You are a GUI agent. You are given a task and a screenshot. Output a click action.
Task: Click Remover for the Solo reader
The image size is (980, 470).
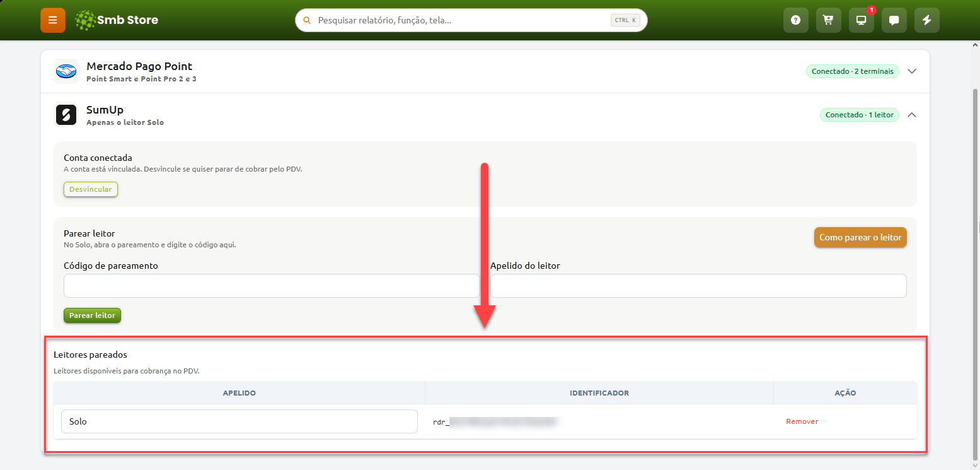(x=802, y=421)
